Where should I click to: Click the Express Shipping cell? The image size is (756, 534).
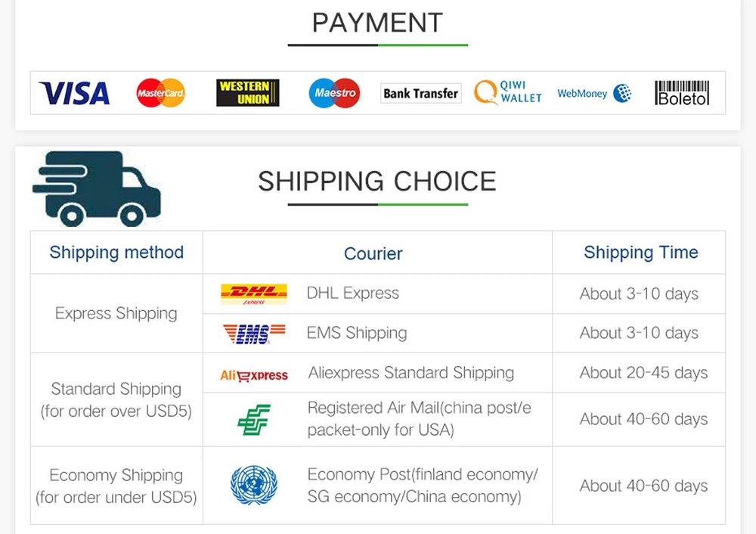116,314
